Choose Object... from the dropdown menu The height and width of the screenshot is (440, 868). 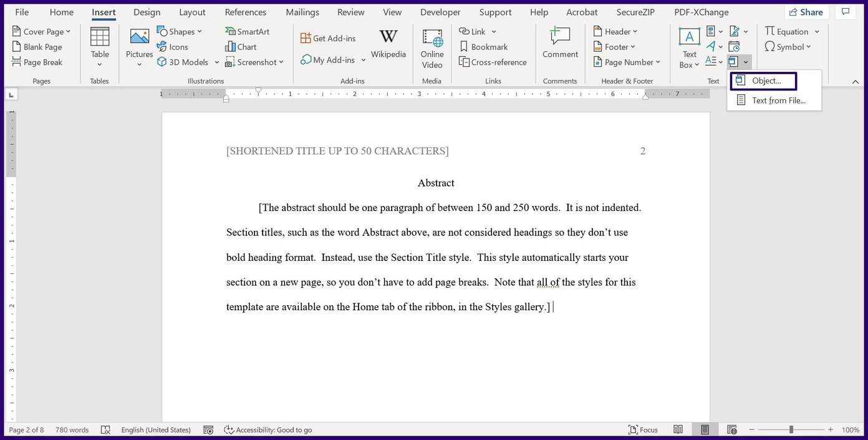point(763,81)
